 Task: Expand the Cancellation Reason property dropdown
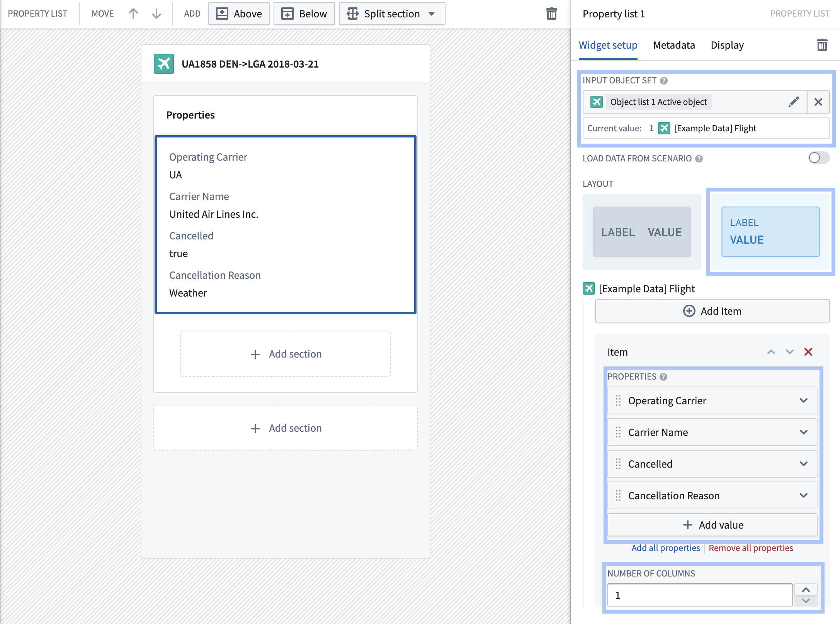coord(804,495)
